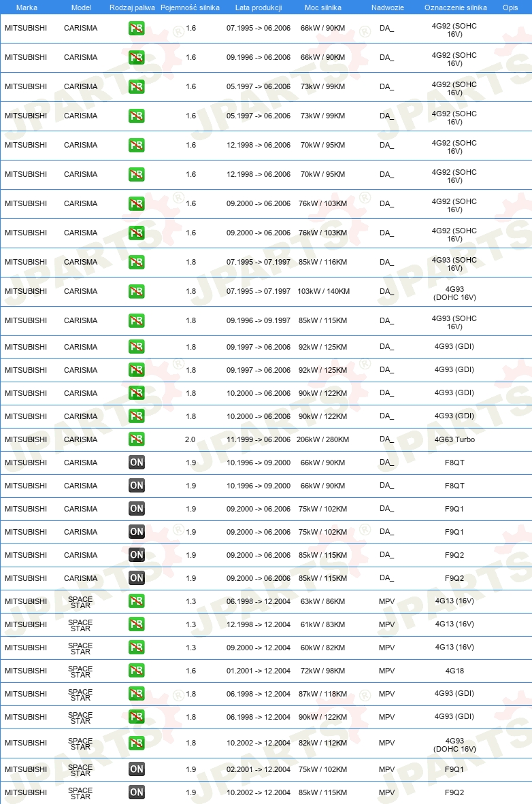The width and height of the screenshot is (532, 804).
Task: Select '1.3' capacity in the 61kW/83KM row
Action: (x=191, y=624)
